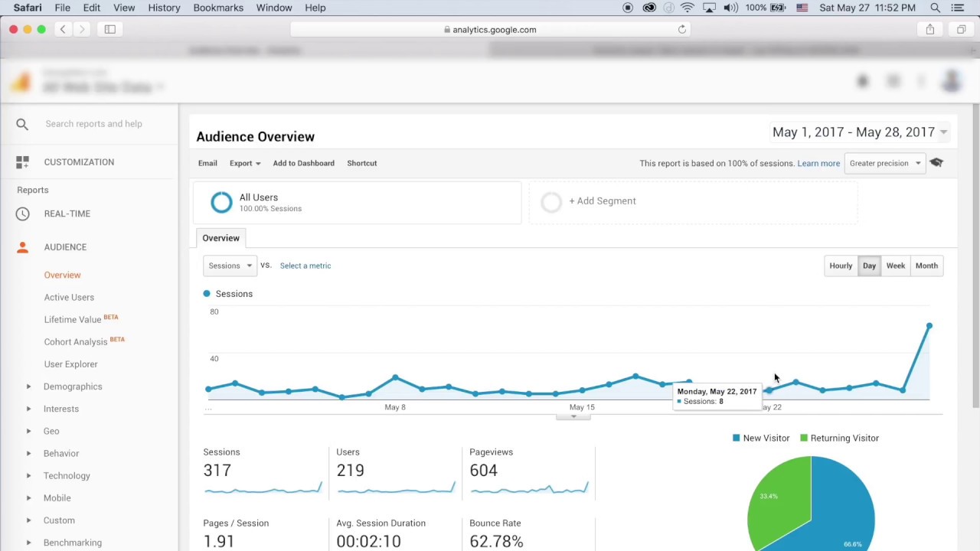This screenshot has height=551, width=980.
Task: Click the Email button
Action: (207, 163)
